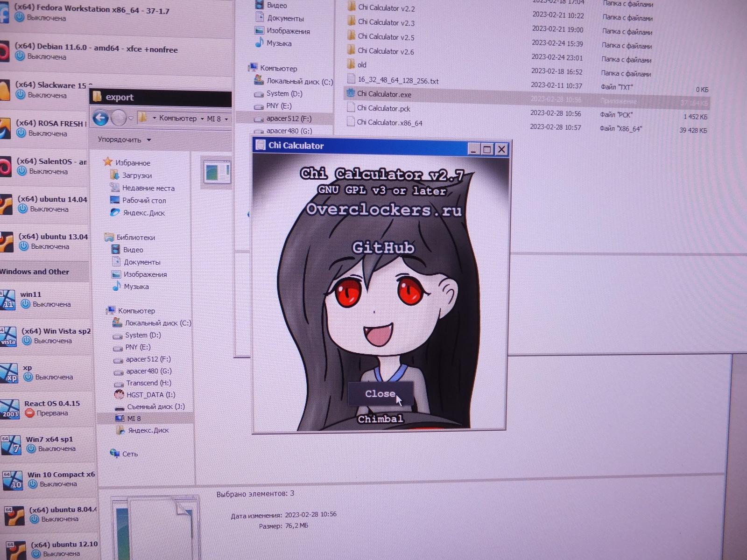Open the old folder icon
Viewport: 747px width, 560px height.
pyautogui.click(x=352, y=64)
